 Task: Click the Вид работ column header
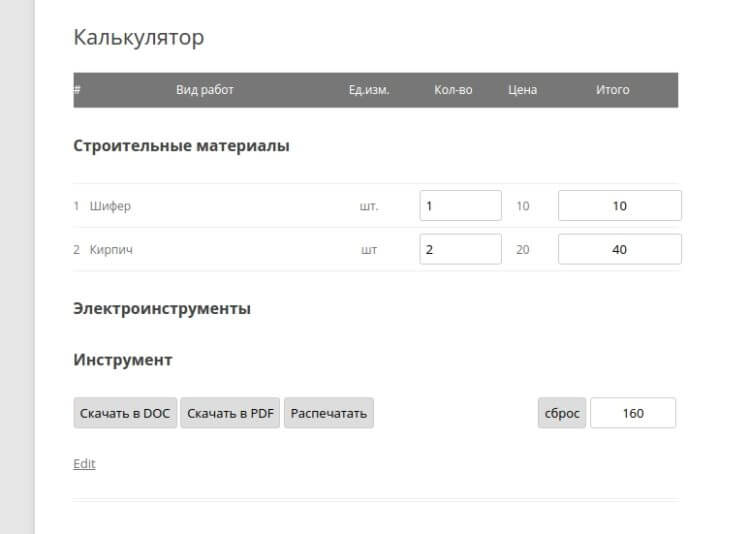click(x=205, y=90)
